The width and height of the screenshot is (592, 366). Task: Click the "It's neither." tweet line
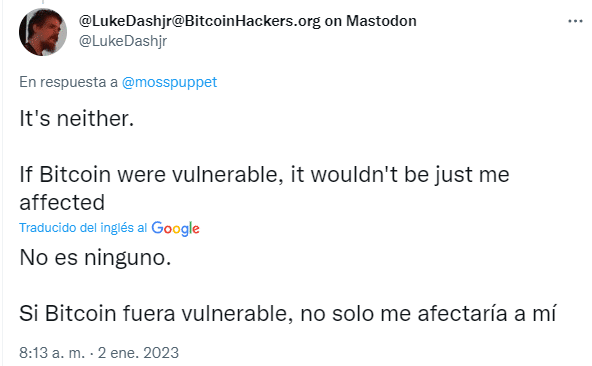(77, 119)
